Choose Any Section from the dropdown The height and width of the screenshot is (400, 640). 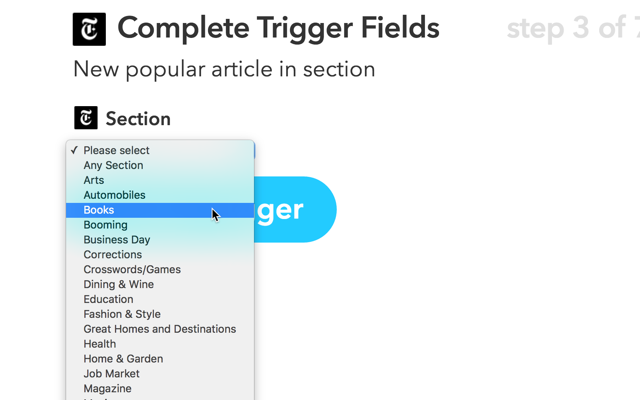[x=113, y=165]
